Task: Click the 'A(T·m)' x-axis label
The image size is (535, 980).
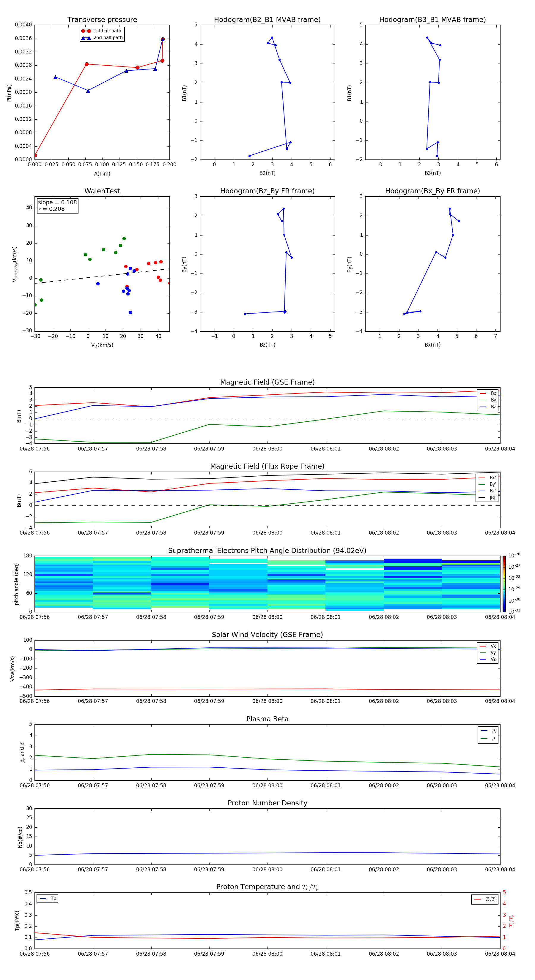Action: click(x=102, y=174)
